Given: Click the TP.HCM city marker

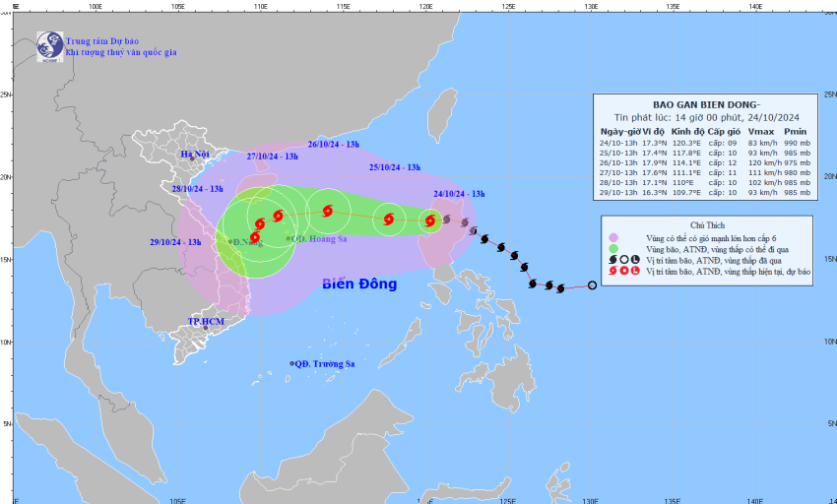Looking at the screenshot, I should 206,327.
